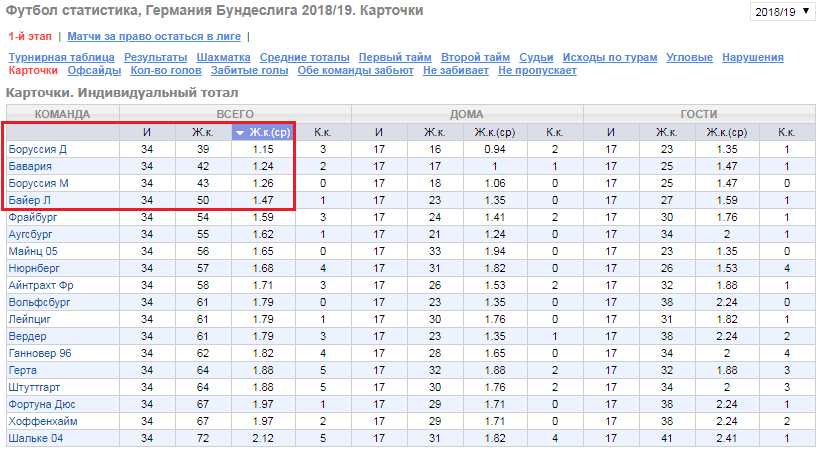
Task: Select the Карточки section
Action: (33, 71)
